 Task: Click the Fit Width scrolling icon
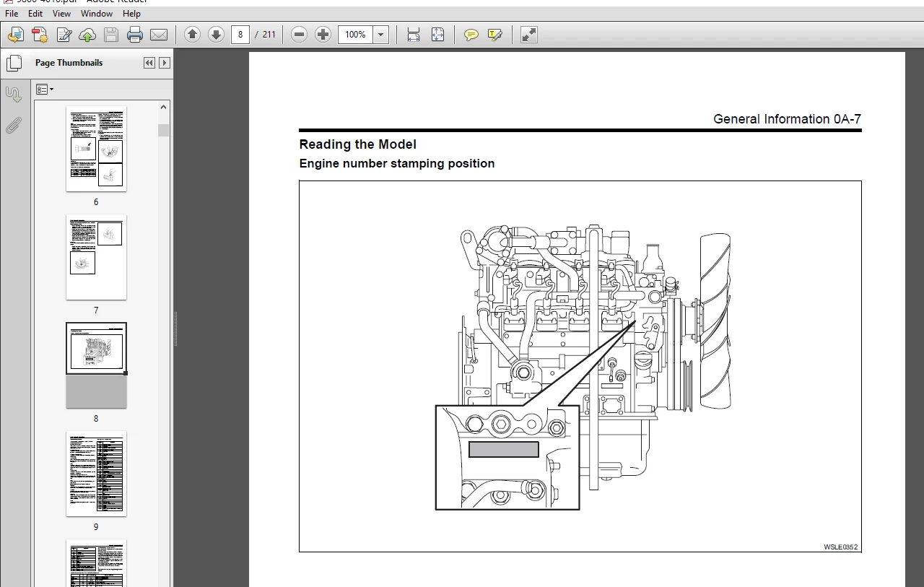pyautogui.click(x=414, y=35)
